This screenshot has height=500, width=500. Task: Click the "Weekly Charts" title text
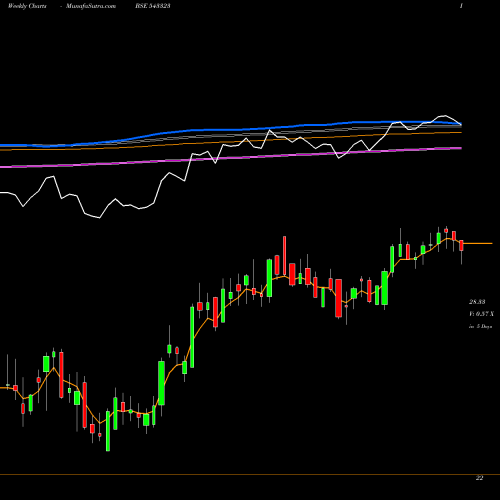27,6
